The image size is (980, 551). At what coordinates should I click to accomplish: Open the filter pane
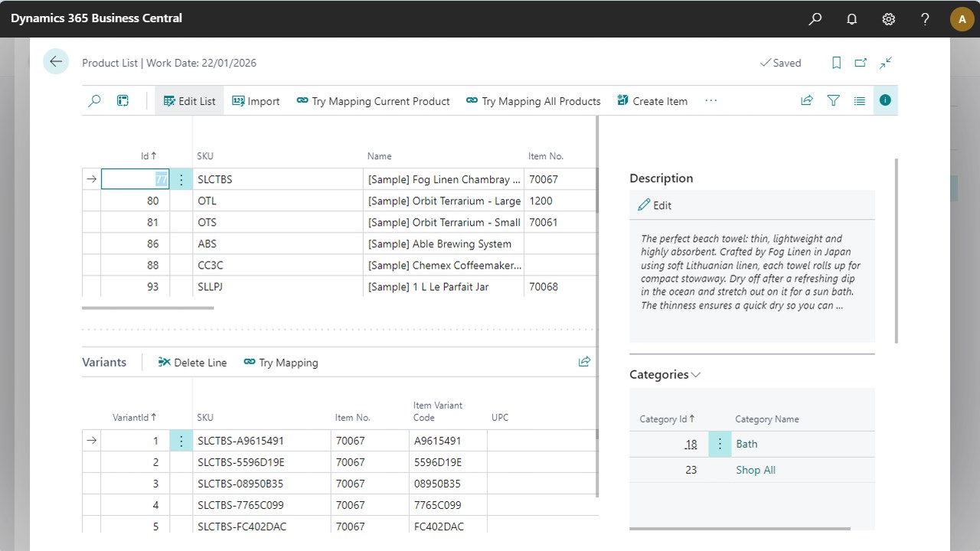(834, 100)
